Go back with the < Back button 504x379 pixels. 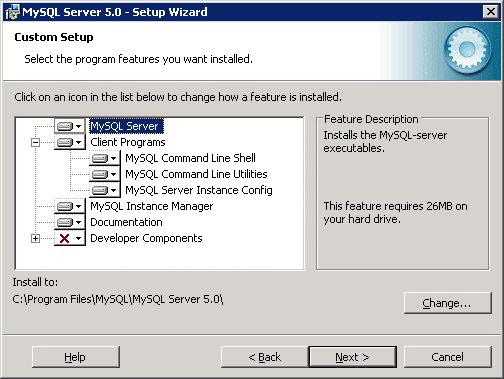(x=265, y=357)
